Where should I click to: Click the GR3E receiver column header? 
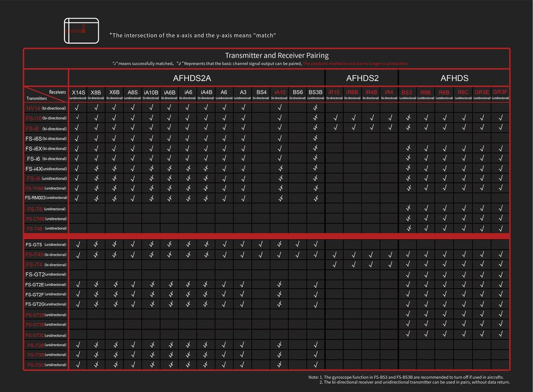pos(482,94)
